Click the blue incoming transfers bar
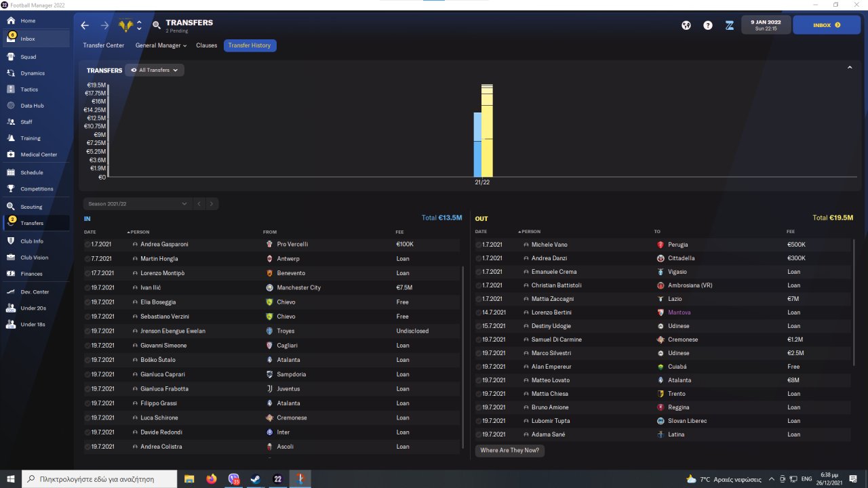Screen dimensions: 868x488 (477, 144)
